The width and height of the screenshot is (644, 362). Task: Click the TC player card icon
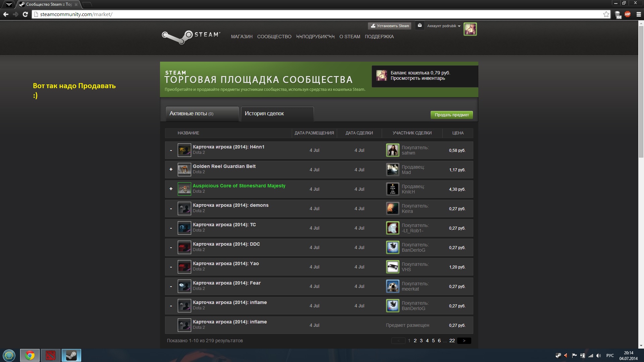coord(184,228)
